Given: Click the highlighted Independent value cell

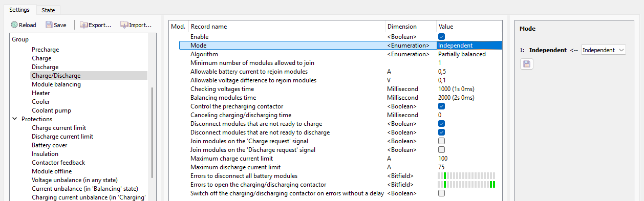Looking at the screenshot, I should tap(469, 46).
